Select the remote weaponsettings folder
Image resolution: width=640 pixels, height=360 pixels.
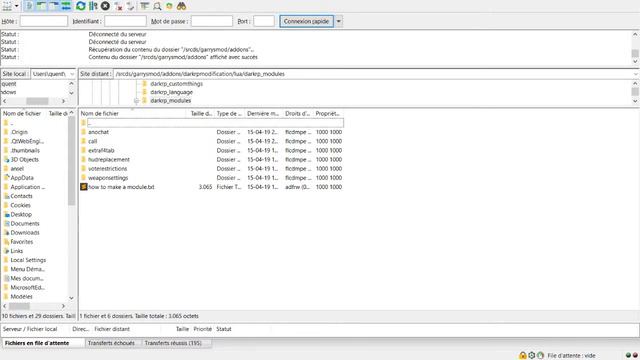point(211,178)
